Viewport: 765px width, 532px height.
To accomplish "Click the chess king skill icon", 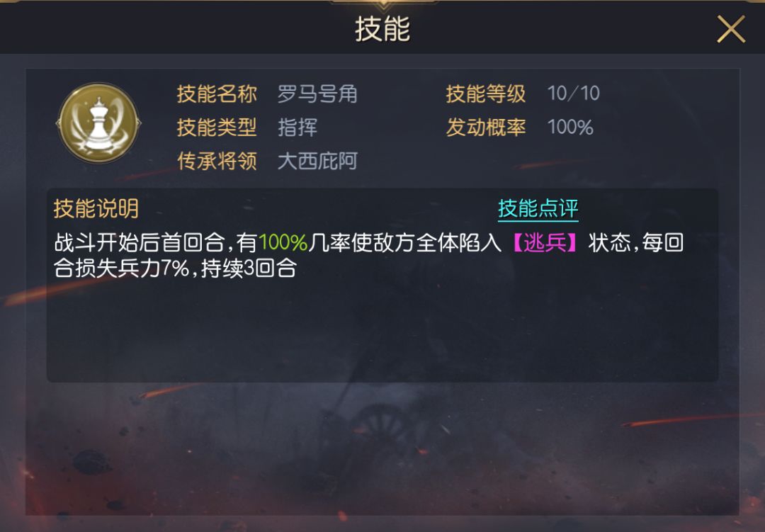I will point(98,123).
